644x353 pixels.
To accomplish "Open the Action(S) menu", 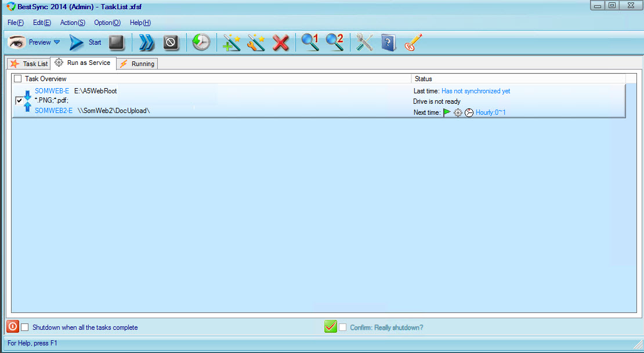I will click(x=73, y=23).
